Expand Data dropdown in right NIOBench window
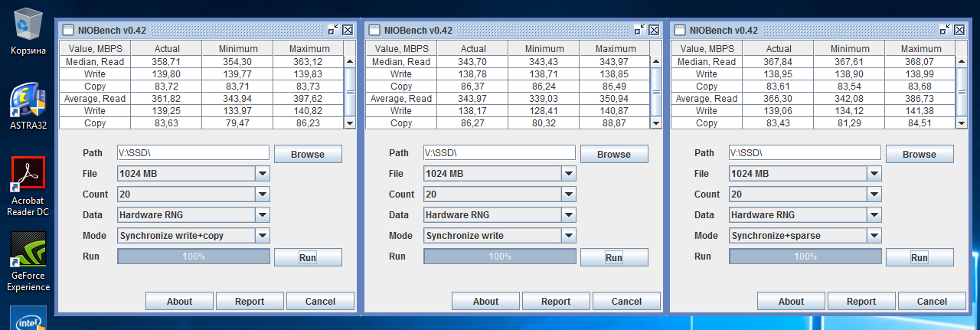The height and width of the screenshot is (330, 980). click(874, 215)
